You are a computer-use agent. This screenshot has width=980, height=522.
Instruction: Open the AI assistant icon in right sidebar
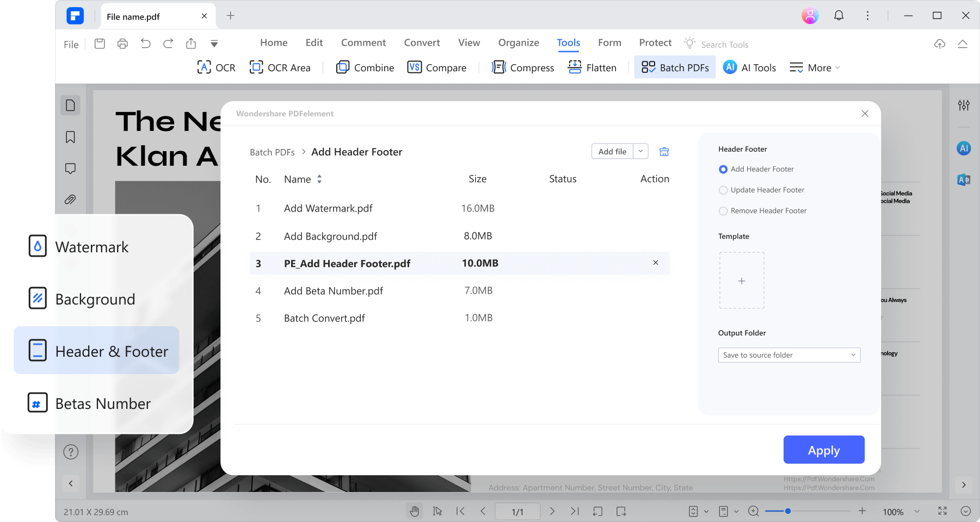pos(964,148)
